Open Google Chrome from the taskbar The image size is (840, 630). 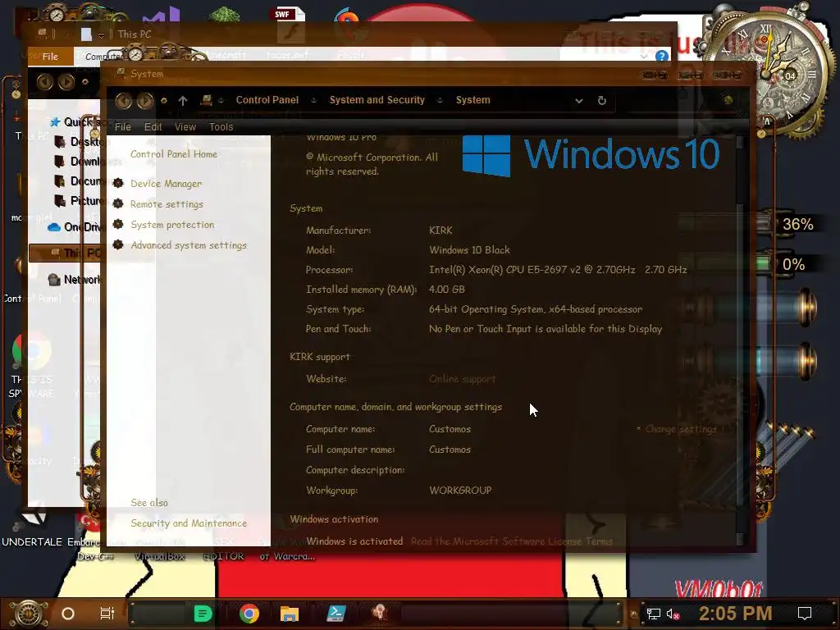[x=249, y=614]
